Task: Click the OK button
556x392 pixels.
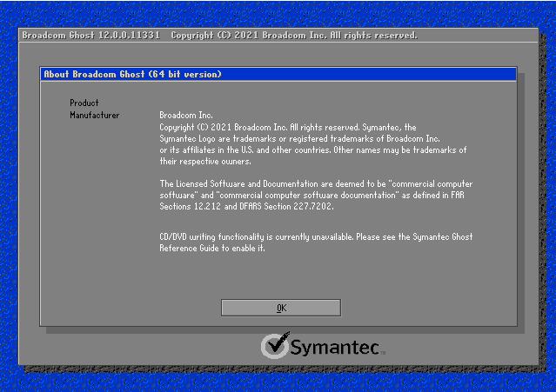Action: (x=281, y=308)
